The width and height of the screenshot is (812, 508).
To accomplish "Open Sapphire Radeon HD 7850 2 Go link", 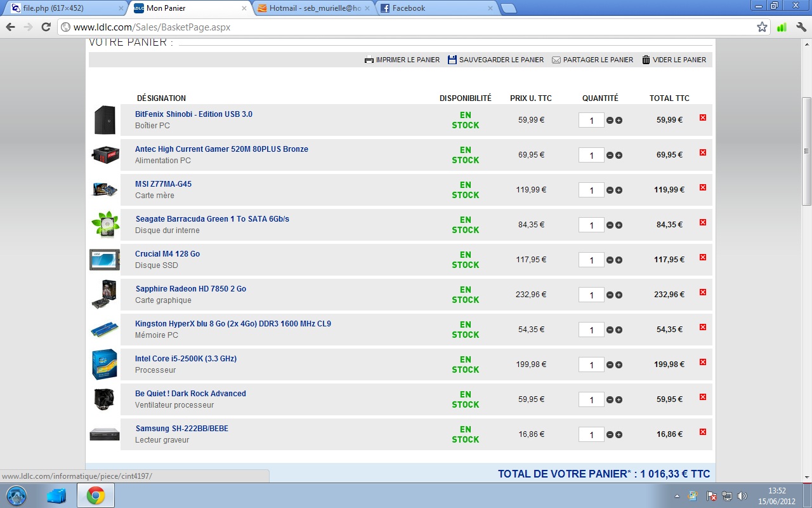I will (190, 289).
